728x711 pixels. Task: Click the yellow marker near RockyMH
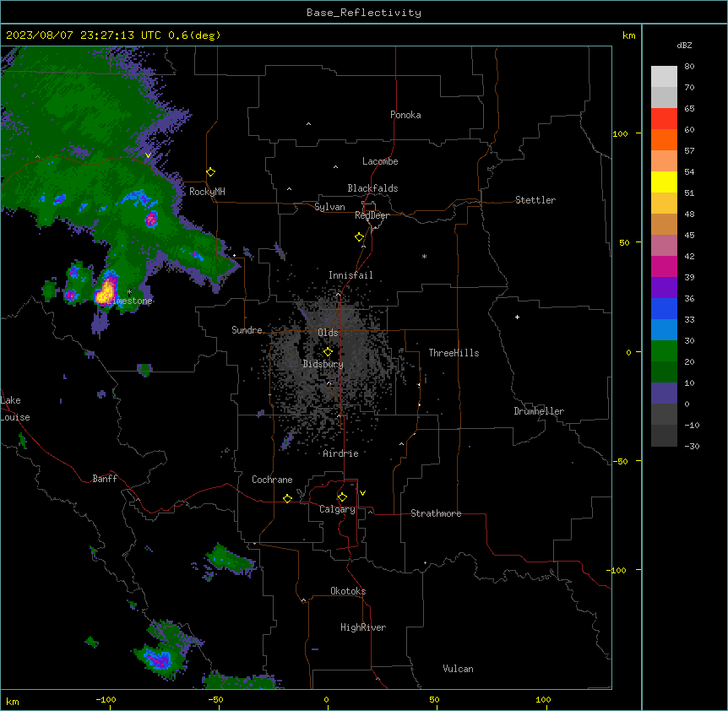point(210,172)
